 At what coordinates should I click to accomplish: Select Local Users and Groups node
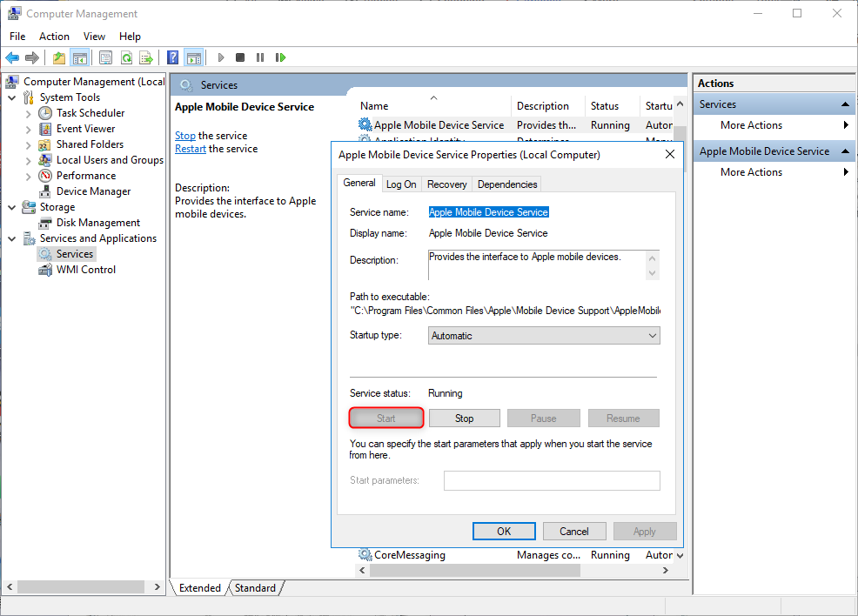110,160
